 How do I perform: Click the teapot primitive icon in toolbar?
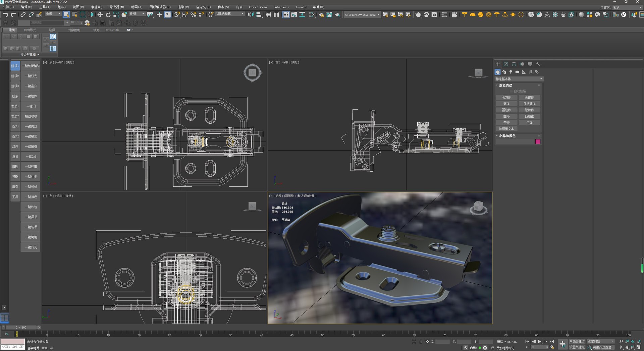[x=418, y=14]
